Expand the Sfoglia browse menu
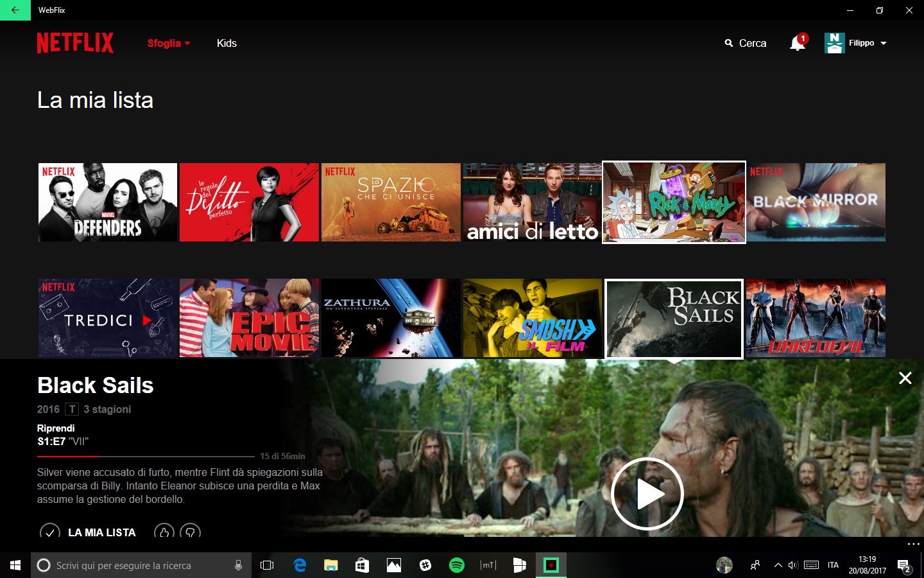 pos(169,43)
